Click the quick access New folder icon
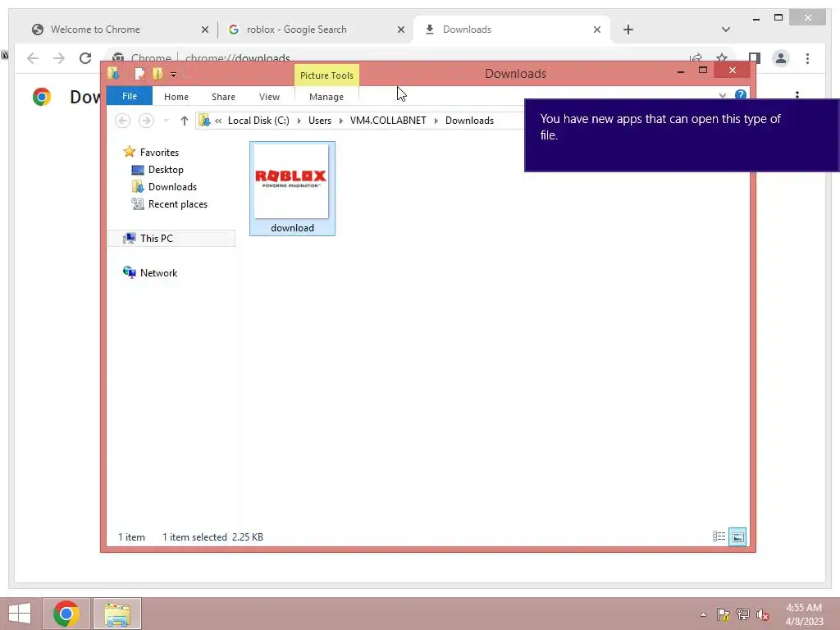Screen dimensions: 840x630 (157, 73)
